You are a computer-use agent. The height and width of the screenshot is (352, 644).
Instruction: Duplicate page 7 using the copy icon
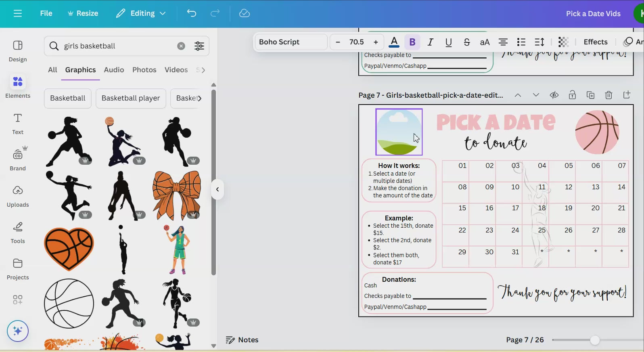(x=590, y=95)
